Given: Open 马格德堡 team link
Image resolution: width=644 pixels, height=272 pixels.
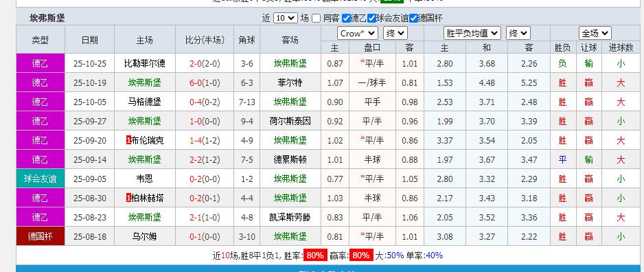Looking at the screenshot, I should coord(145,102).
